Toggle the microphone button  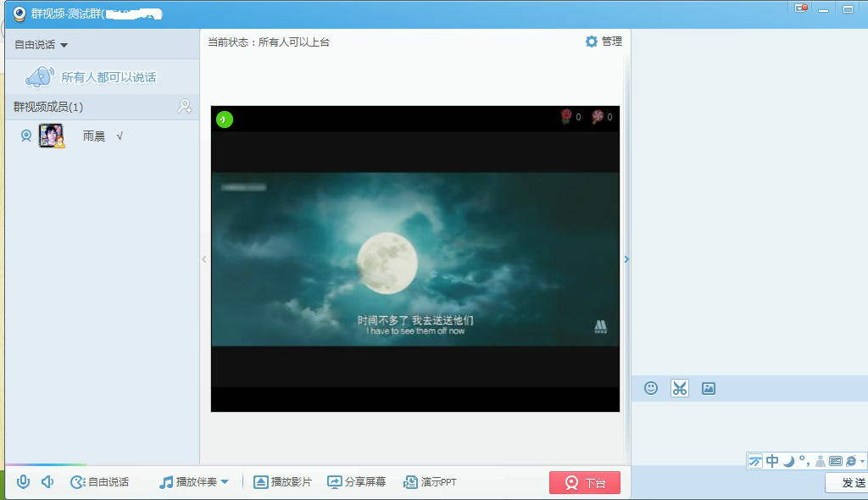(23, 481)
